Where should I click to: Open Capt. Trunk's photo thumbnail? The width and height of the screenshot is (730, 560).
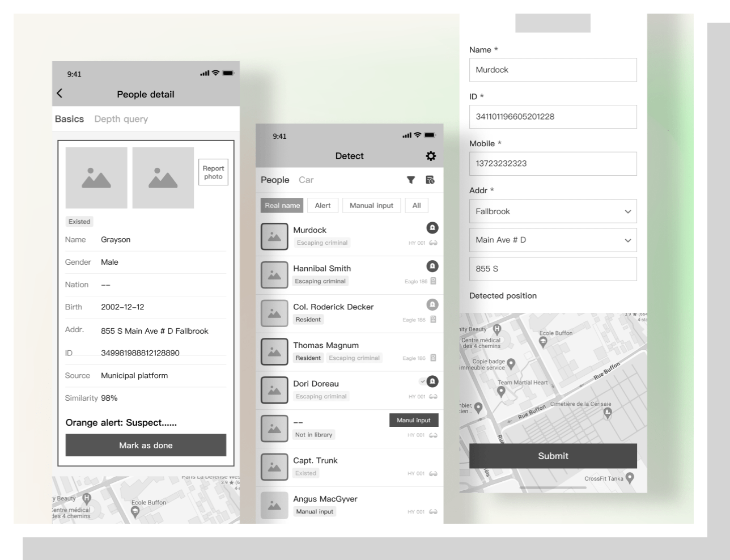point(274,467)
